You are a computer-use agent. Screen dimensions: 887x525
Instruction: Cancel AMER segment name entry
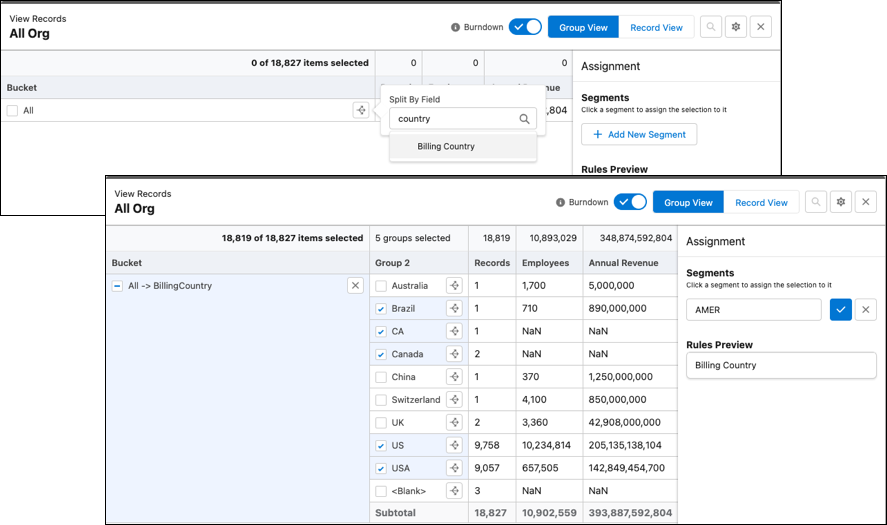coord(866,309)
